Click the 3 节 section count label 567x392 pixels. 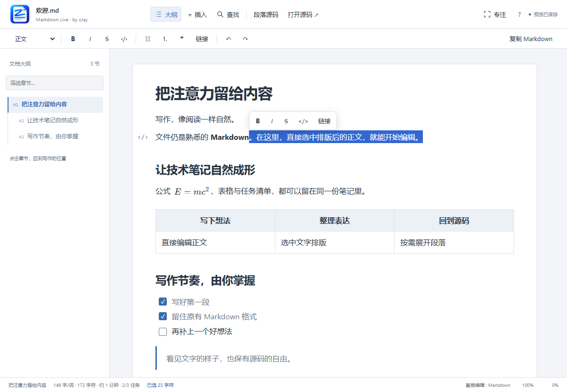point(95,64)
